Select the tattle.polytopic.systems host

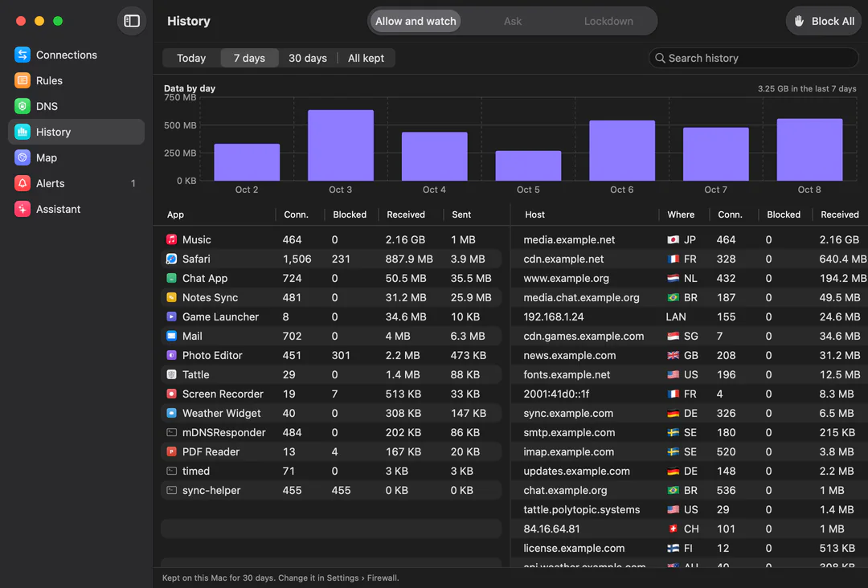pyautogui.click(x=690, y=509)
